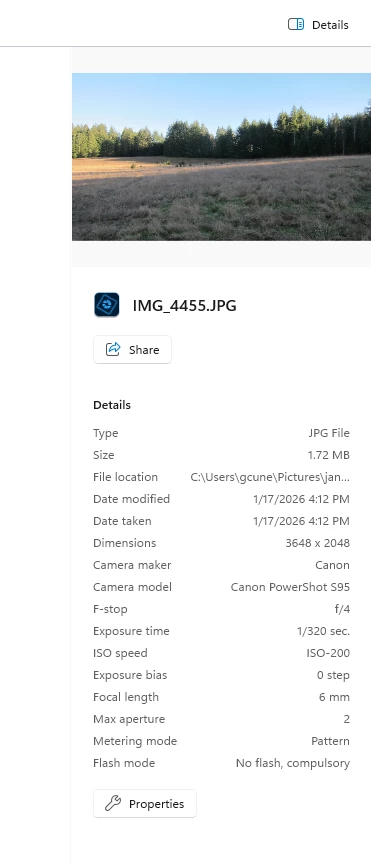Click the 'Camera model' label
The height and width of the screenshot is (865, 371).
132,588
